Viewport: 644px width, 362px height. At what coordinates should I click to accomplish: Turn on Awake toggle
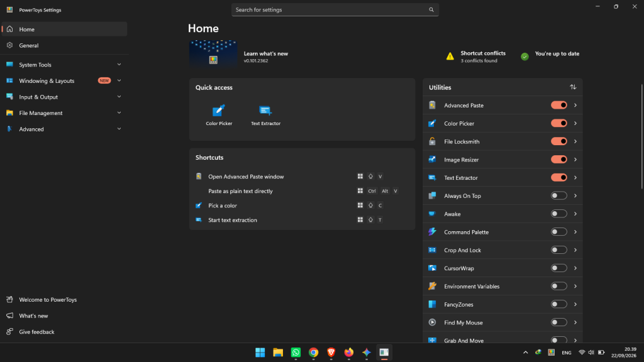click(x=558, y=214)
